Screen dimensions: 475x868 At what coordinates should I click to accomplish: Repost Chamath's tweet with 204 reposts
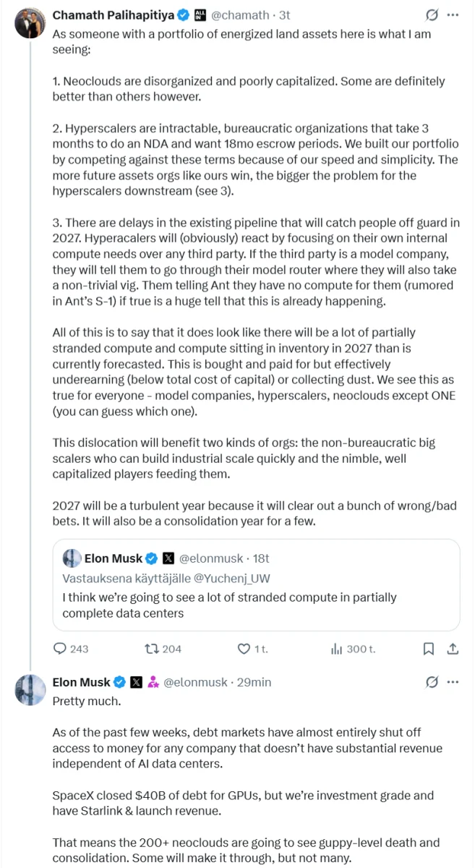point(163,649)
